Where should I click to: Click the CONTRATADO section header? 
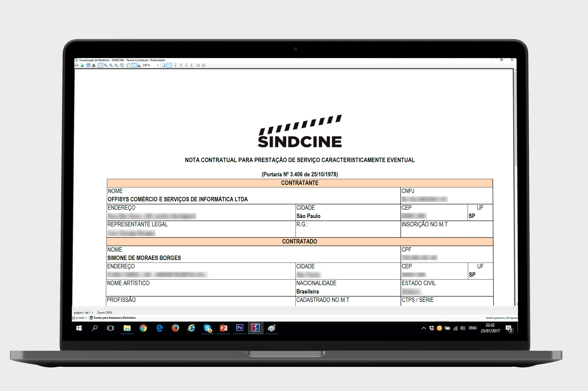(300, 242)
